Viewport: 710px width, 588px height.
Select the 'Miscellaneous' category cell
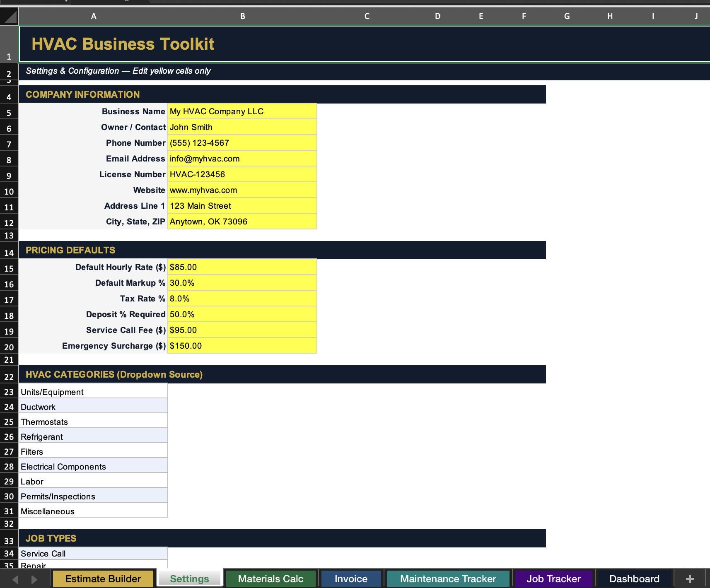coord(93,511)
